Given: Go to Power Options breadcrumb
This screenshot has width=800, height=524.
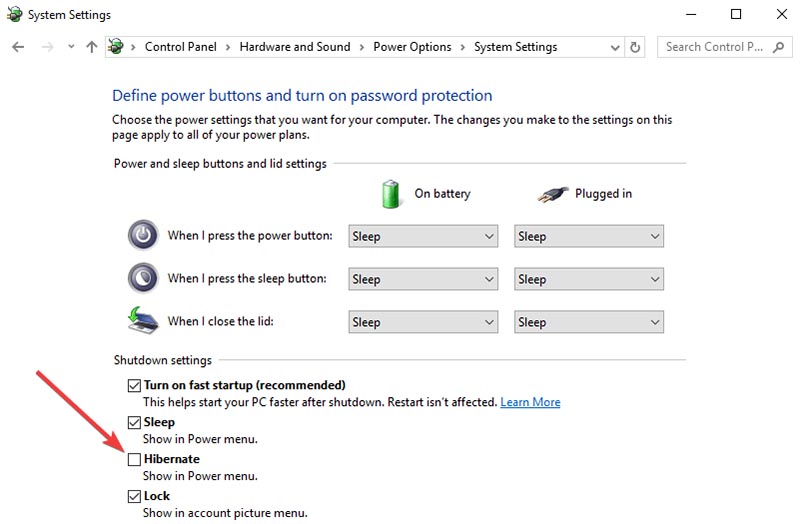Looking at the screenshot, I should 412,47.
